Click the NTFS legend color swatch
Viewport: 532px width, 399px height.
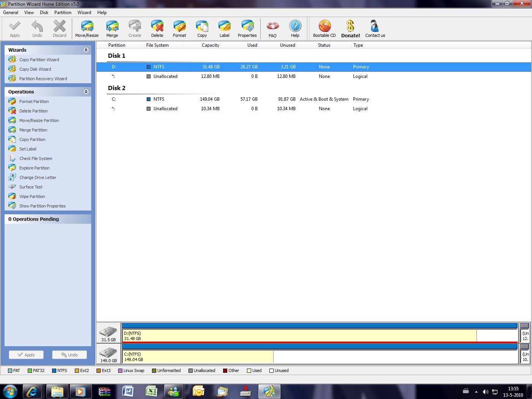tap(54, 371)
